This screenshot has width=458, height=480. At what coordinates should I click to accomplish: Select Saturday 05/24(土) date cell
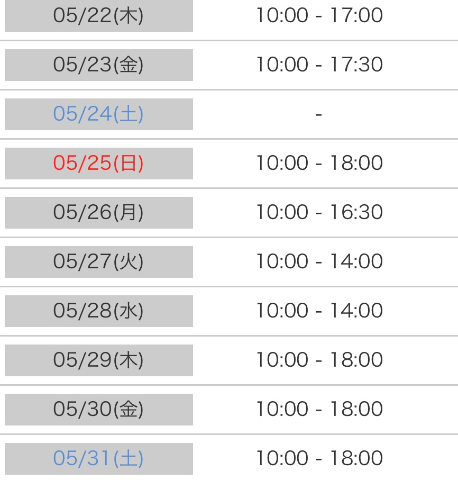tap(99, 114)
